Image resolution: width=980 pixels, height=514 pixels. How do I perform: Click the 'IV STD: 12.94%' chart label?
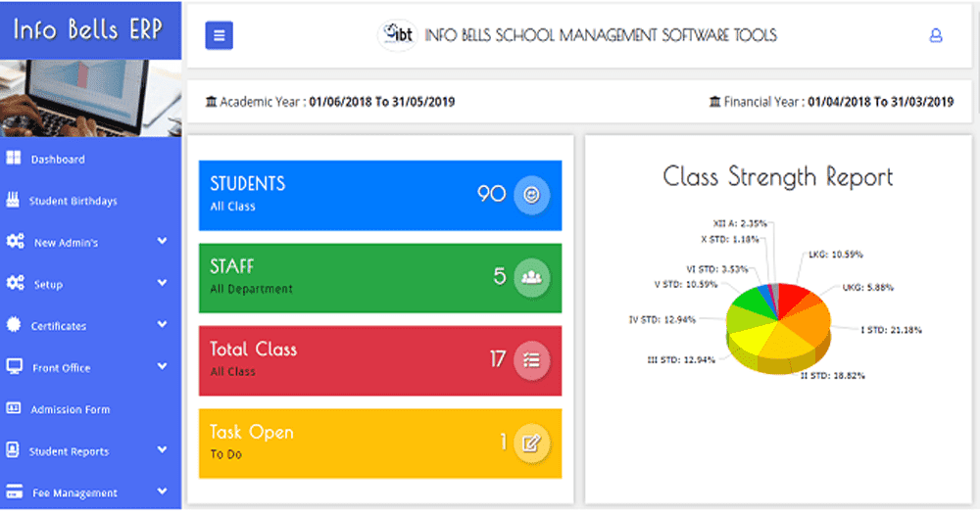[662, 319]
